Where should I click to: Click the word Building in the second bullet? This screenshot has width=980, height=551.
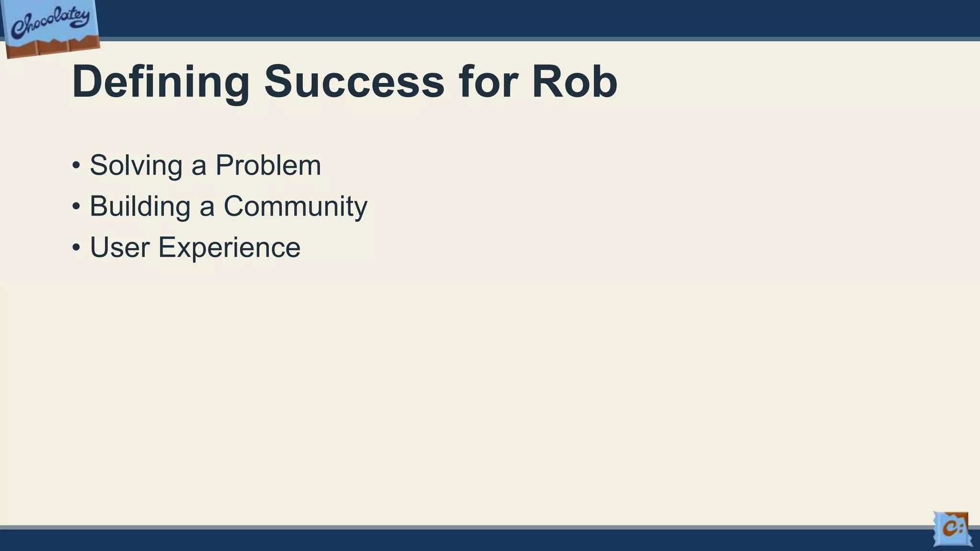140,207
